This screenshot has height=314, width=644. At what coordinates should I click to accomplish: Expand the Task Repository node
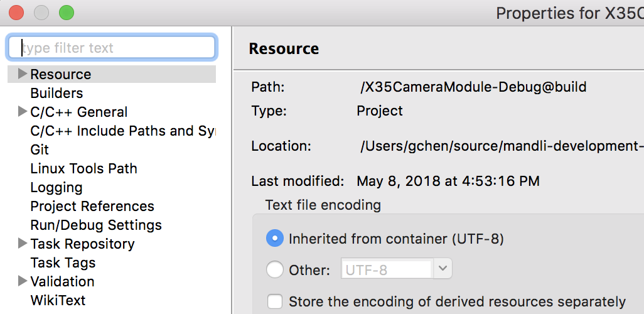(x=23, y=244)
